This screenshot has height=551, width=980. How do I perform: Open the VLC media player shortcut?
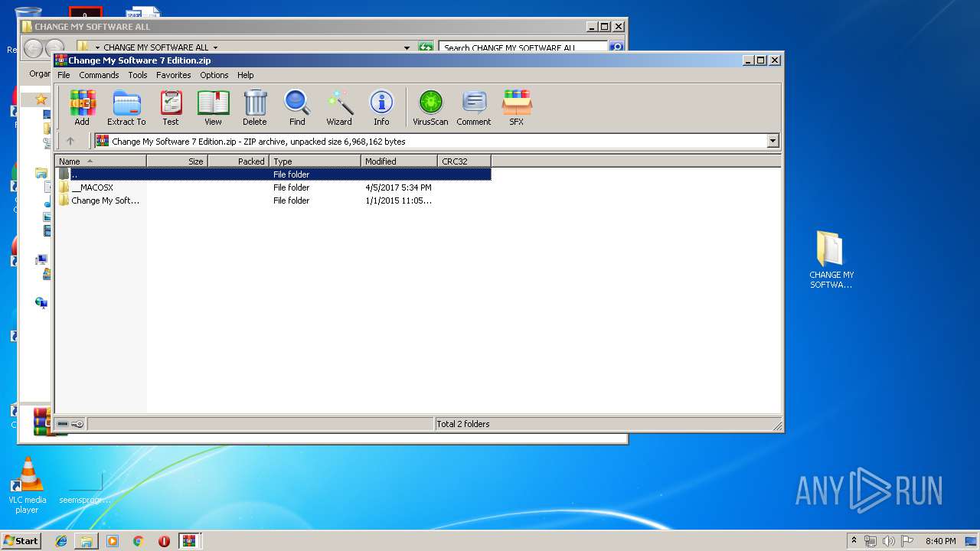coord(28,485)
